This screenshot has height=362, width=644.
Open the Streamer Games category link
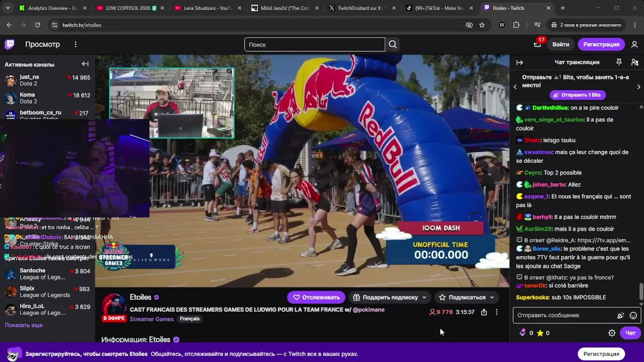coord(151,319)
